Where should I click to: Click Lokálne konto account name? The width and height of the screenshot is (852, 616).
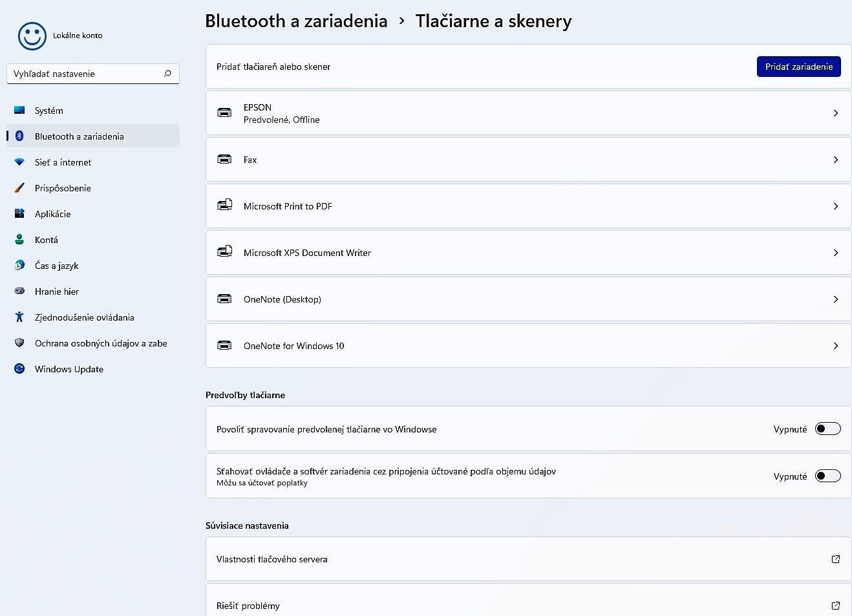tap(78, 36)
